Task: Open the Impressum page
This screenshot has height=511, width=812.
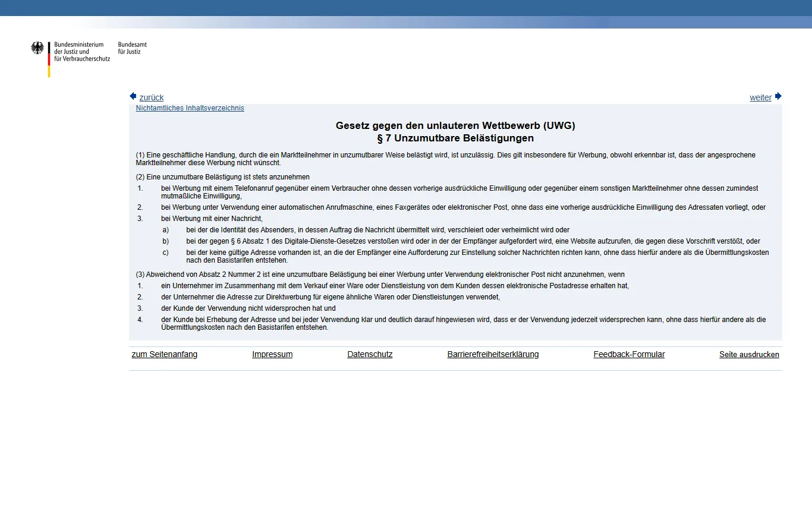Action: coord(272,354)
